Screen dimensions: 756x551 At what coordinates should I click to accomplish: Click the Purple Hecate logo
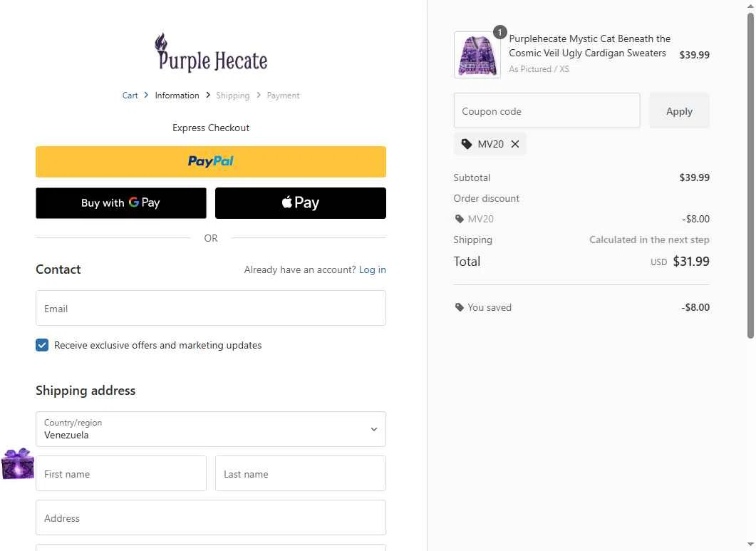[211, 53]
